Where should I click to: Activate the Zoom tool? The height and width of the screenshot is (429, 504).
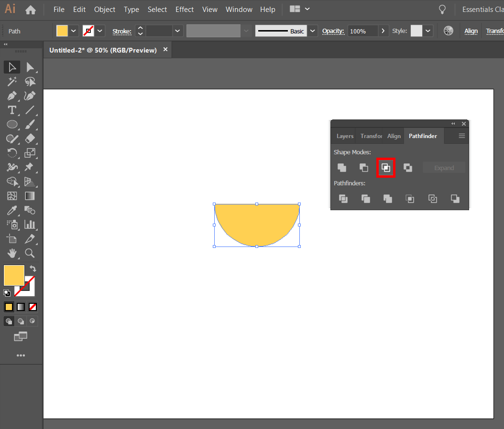[30, 253]
